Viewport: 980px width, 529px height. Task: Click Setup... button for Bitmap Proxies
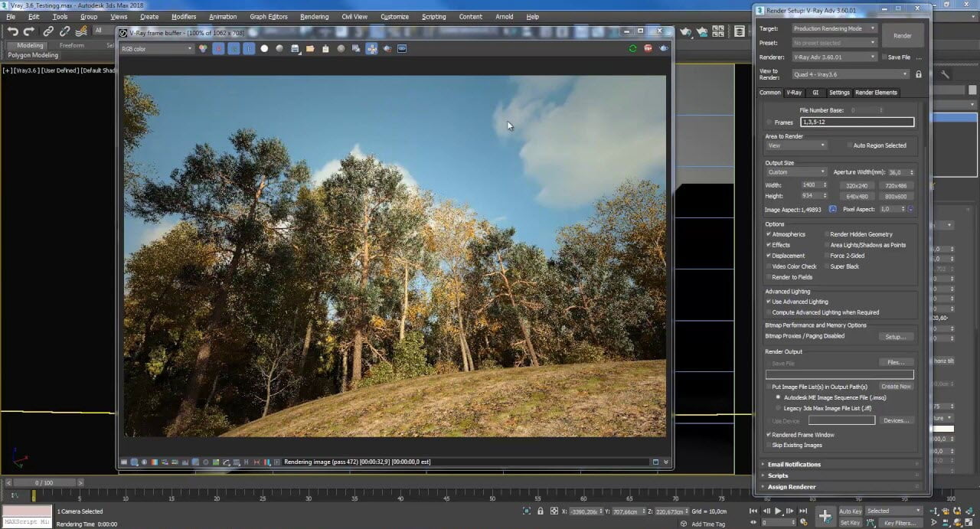tap(896, 337)
